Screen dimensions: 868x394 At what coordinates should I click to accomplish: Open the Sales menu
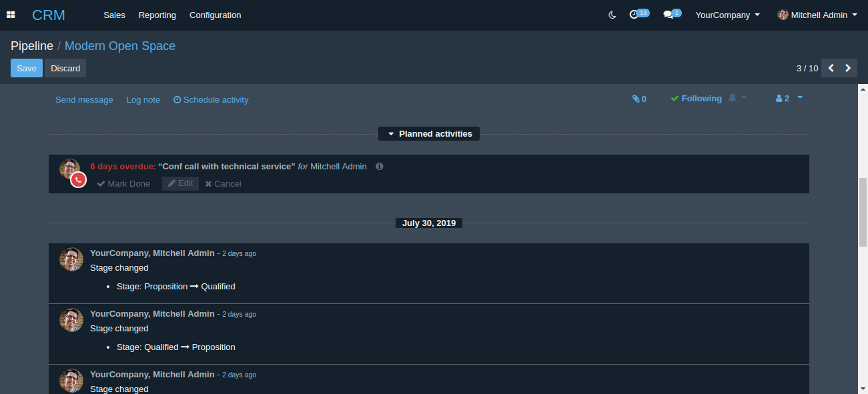tap(114, 15)
